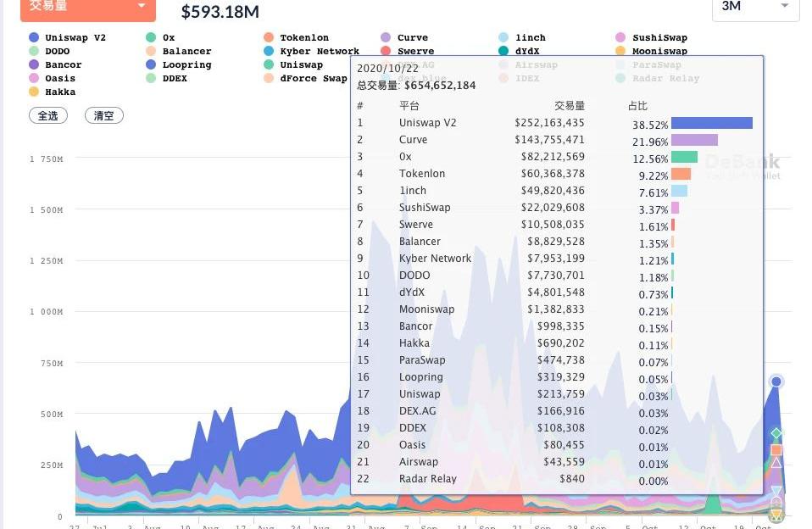Click the Uniswap V2 circle data point marker
The width and height of the screenshot is (812, 529).
[776, 382]
